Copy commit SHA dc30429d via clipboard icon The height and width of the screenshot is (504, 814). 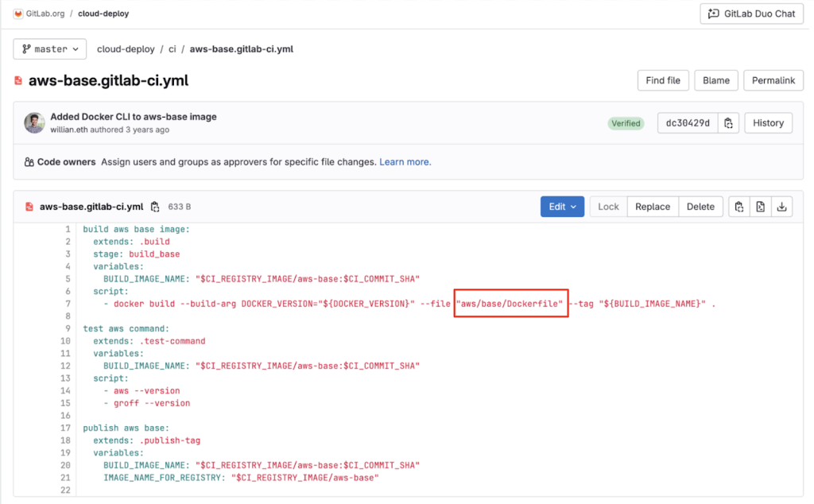(x=729, y=123)
